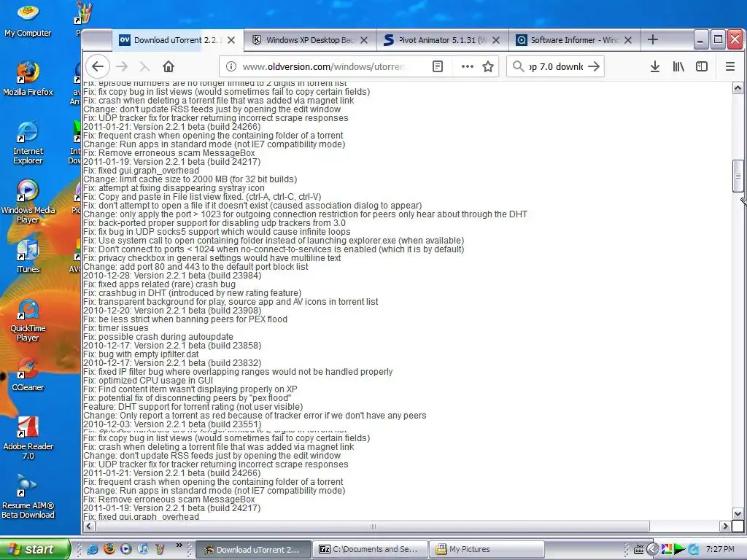
Task: Click text 'Fix: possible crash during autoupdate'
Action: coord(158,336)
